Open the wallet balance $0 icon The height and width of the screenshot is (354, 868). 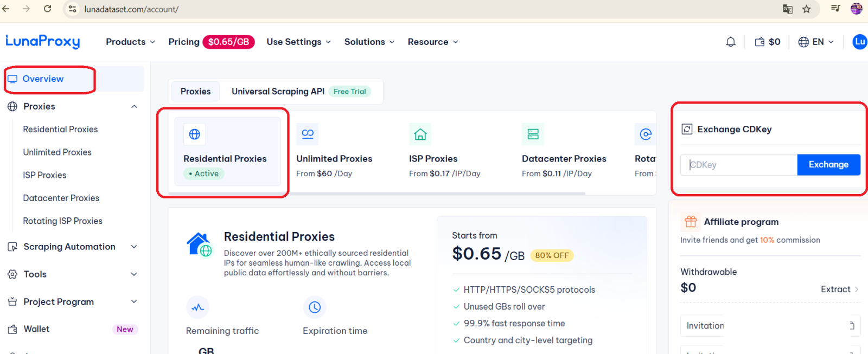point(767,42)
